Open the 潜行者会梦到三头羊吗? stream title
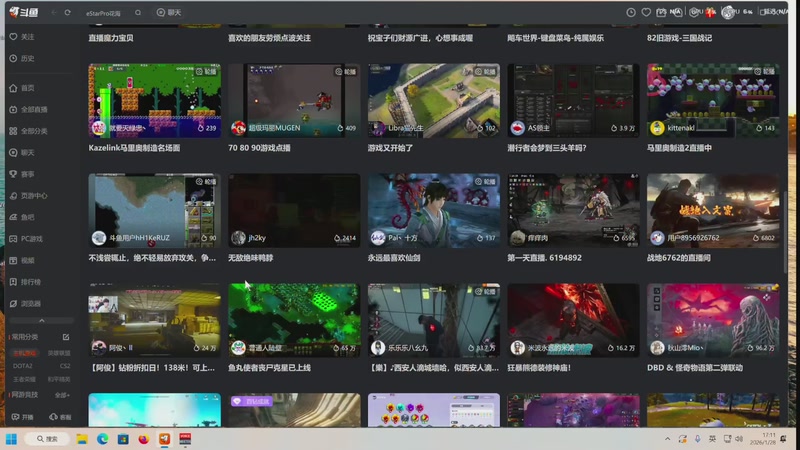The image size is (800, 450). coord(546,148)
